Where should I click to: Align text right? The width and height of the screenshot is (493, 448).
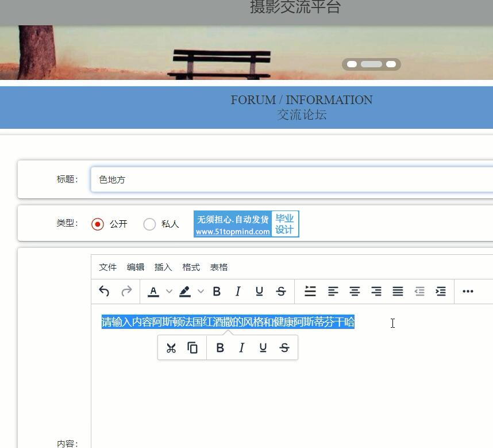click(x=376, y=292)
